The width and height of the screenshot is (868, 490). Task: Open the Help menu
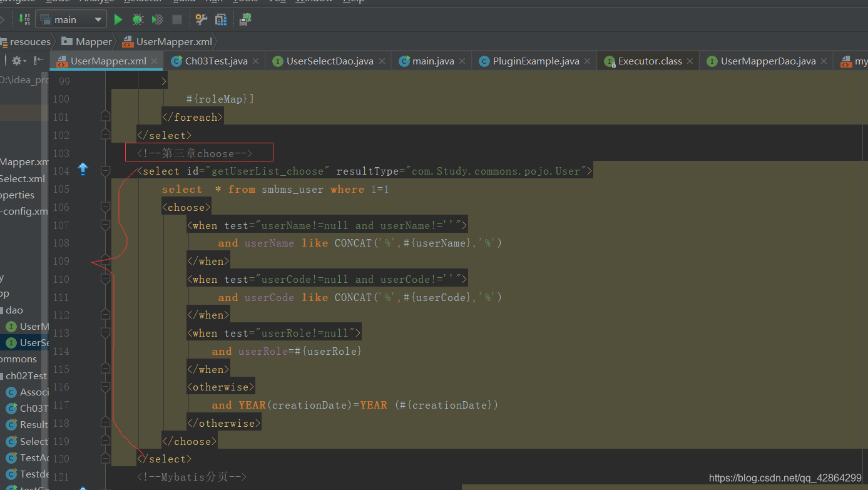click(354, 1)
